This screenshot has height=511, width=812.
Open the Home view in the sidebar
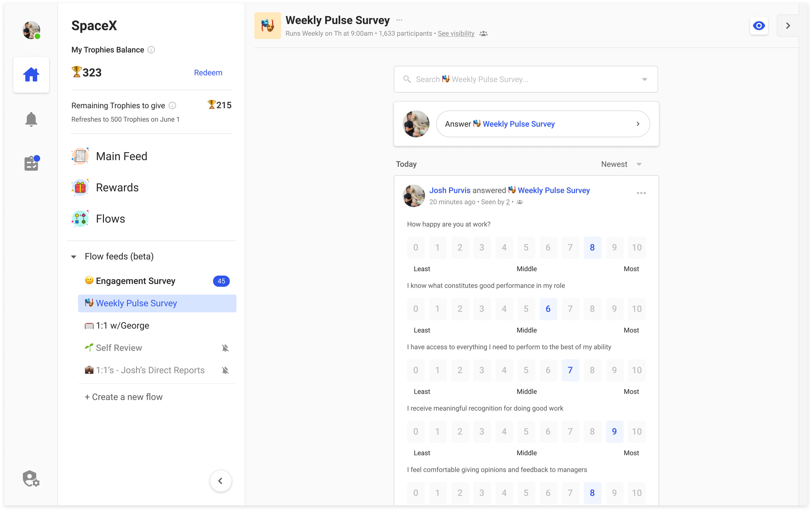(31, 74)
